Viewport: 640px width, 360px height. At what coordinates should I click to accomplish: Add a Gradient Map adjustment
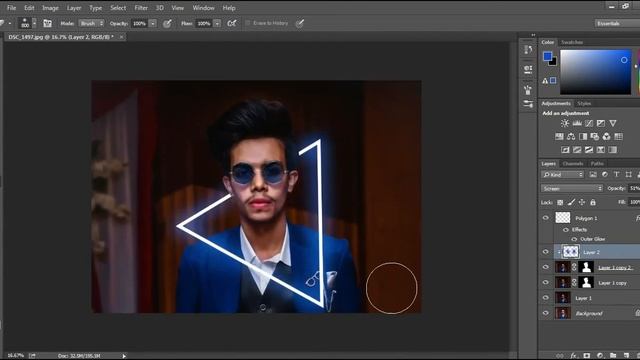pyautogui.click(x=613, y=150)
